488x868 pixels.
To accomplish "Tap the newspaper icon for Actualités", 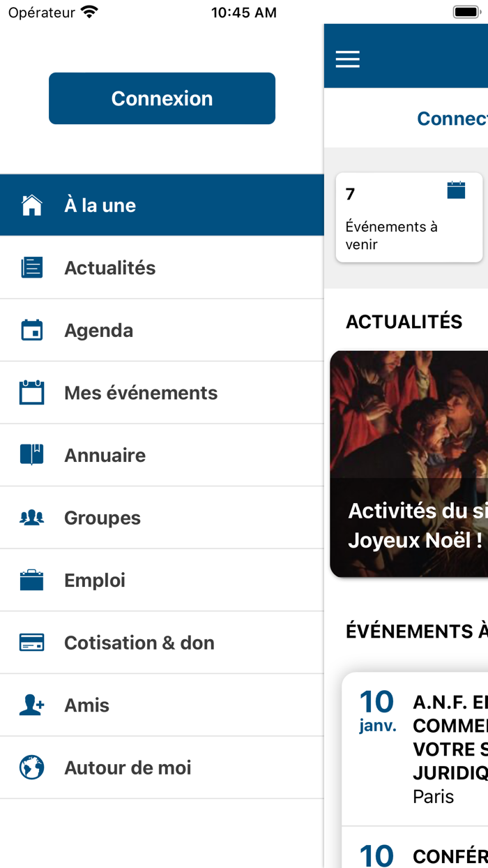I will [x=32, y=268].
